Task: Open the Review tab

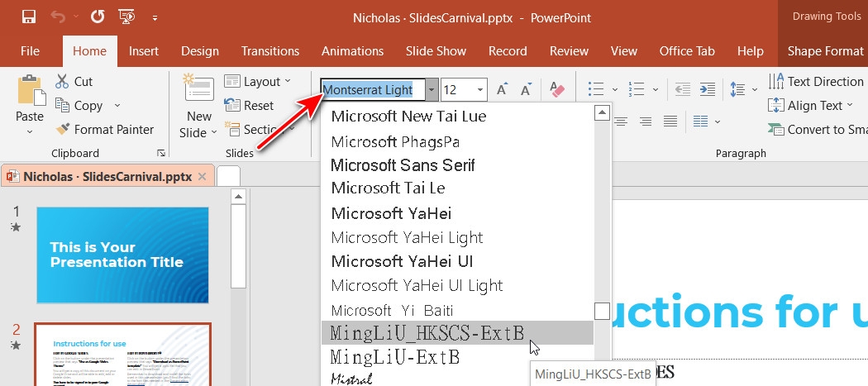Action: point(569,51)
